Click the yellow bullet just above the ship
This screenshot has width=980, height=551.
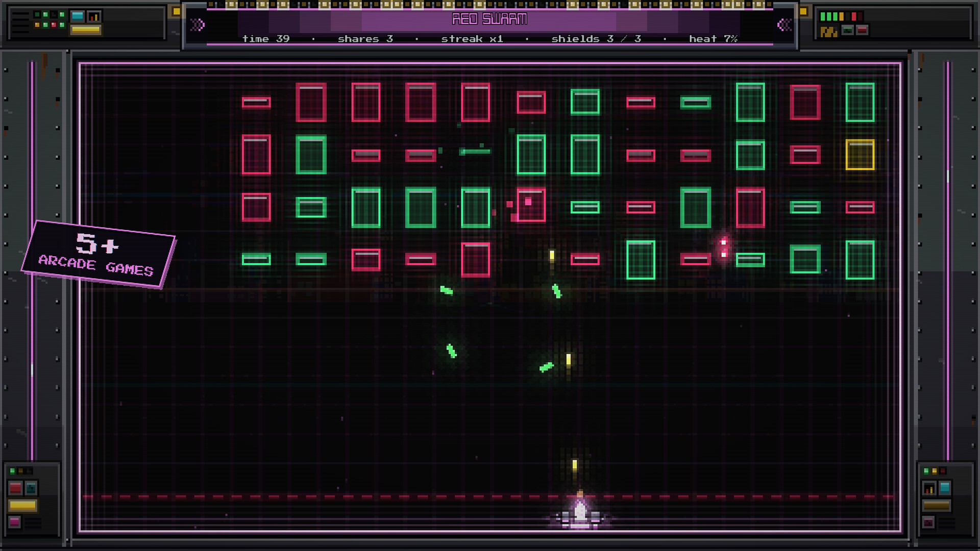point(575,466)
